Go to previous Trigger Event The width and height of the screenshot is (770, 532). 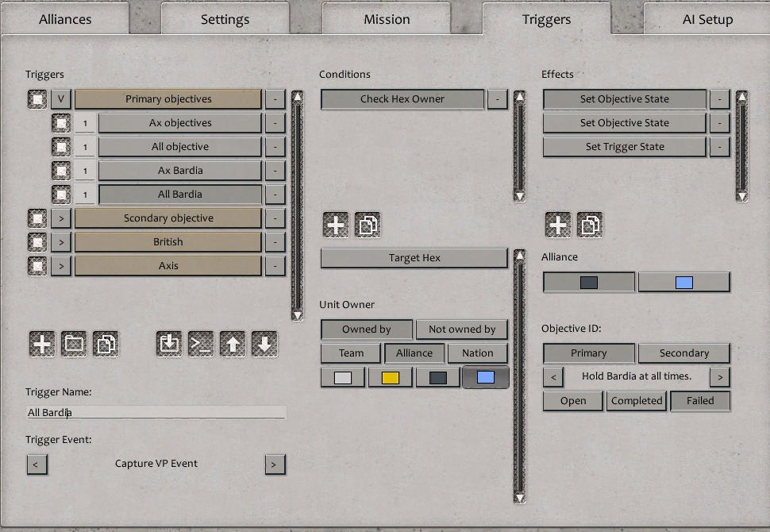(x=37, y=465)
